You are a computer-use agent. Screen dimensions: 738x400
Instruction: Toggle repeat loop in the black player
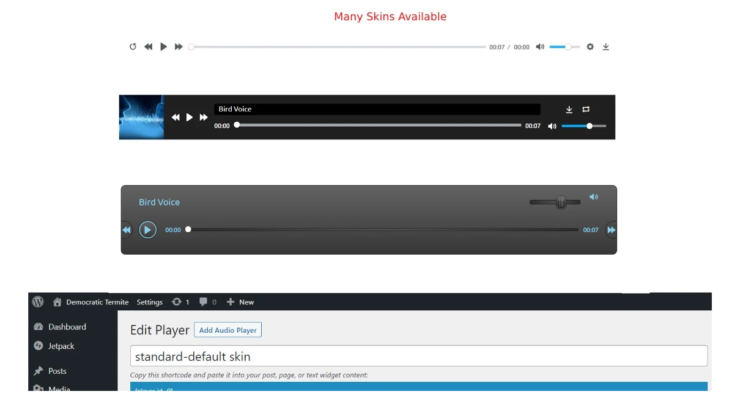pyautogui.click(x=586, y=109)
